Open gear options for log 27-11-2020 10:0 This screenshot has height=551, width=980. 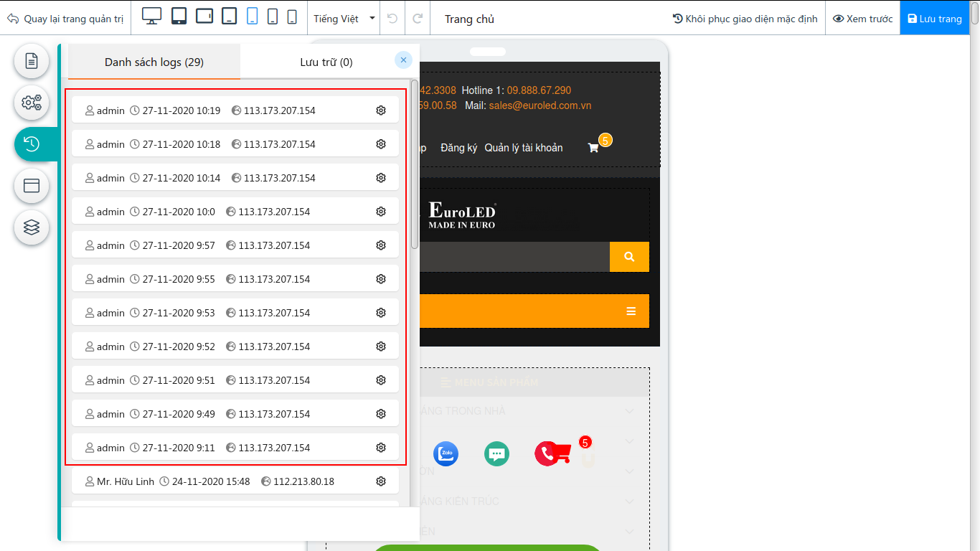click(381, 212)
